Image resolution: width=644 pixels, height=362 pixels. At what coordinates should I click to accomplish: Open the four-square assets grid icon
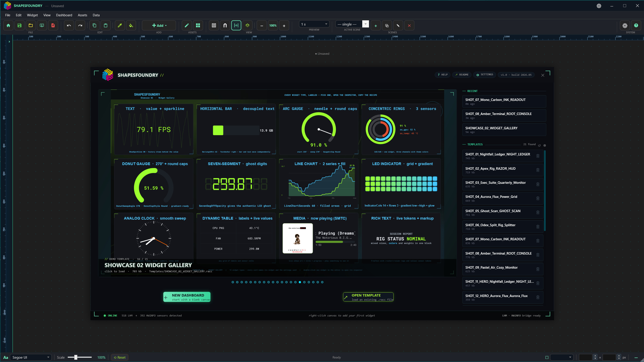(198, 25)
